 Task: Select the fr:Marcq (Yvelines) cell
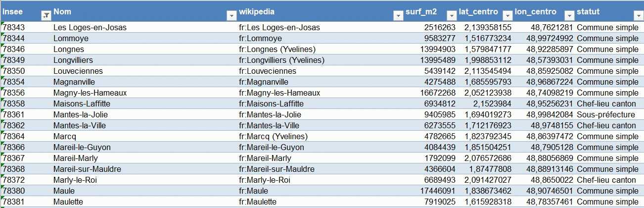pyautogui.click(x=273, y=136)
